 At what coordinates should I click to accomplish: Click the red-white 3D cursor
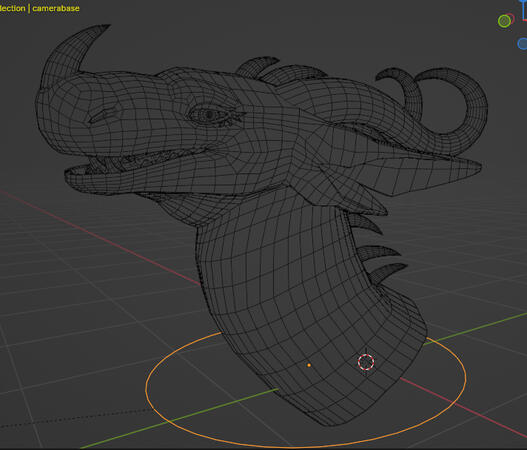coord(366,362)
